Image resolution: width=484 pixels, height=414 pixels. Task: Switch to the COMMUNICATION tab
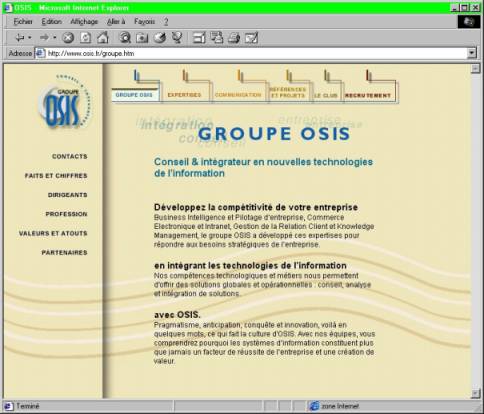coord(238,95)
